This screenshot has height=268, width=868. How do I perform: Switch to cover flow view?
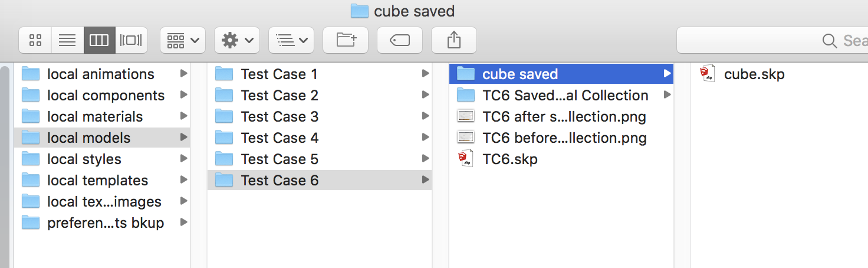click(x=131, y=40)
